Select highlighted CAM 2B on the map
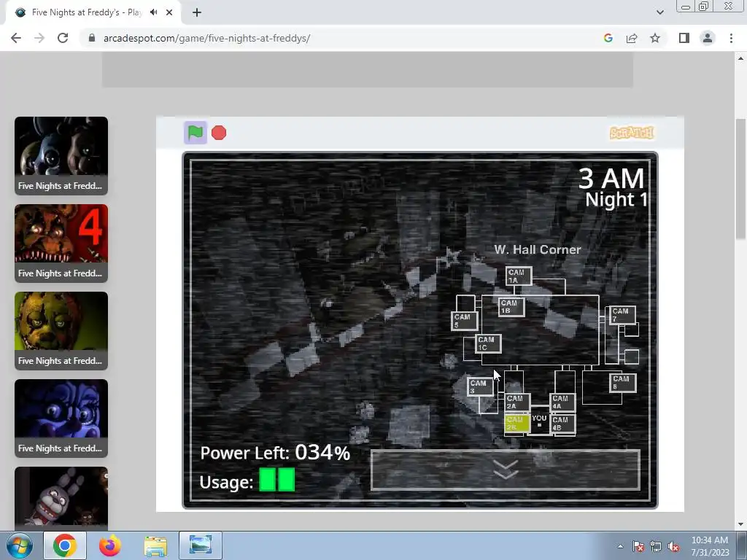The width and height of the screenshot is (747, 560). (517, 424)
